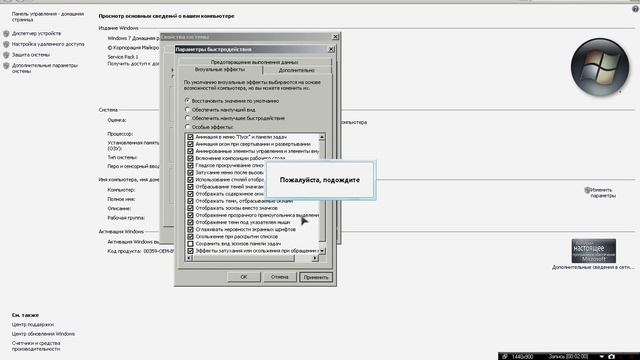Open the recorder bar dropdown arrow

click(602, 357)
